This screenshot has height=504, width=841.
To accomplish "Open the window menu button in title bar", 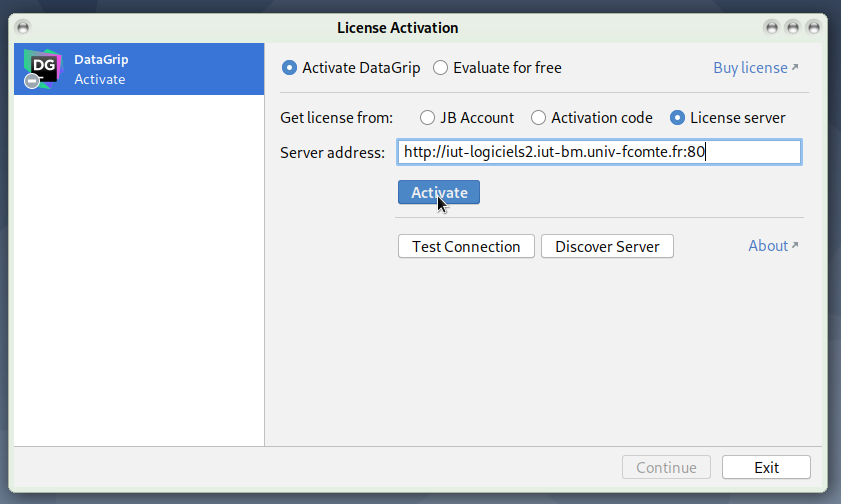I will point(24,27).
